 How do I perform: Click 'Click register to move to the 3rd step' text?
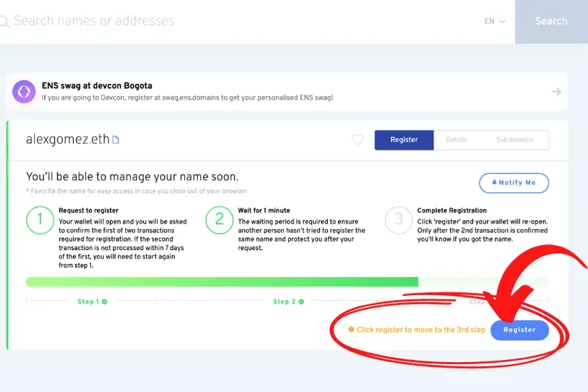tap(421, 330)
